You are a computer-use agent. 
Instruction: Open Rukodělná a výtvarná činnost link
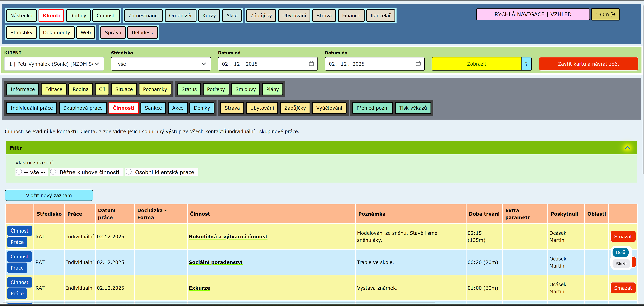[228, 236]
